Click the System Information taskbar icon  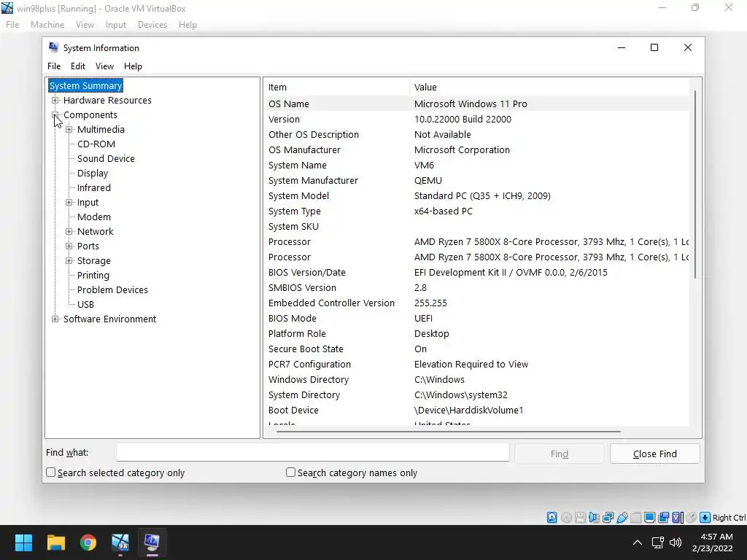coord(152,542)
